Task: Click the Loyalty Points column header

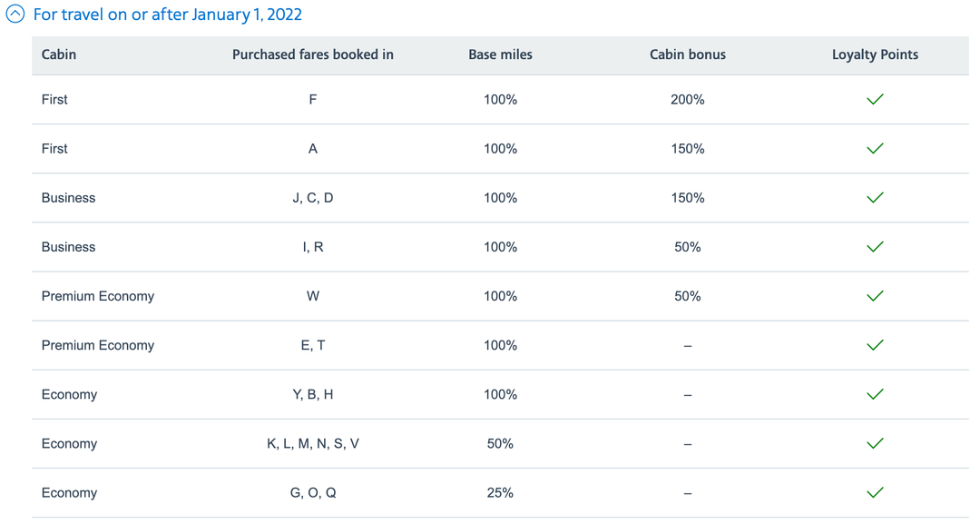Action: point(875,54)
